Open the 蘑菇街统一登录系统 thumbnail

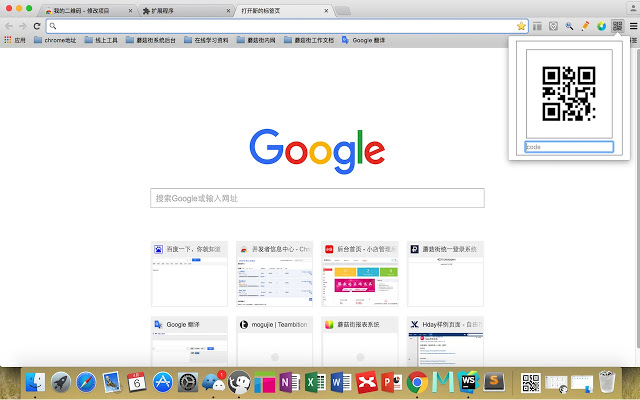(x=445, y=273)
